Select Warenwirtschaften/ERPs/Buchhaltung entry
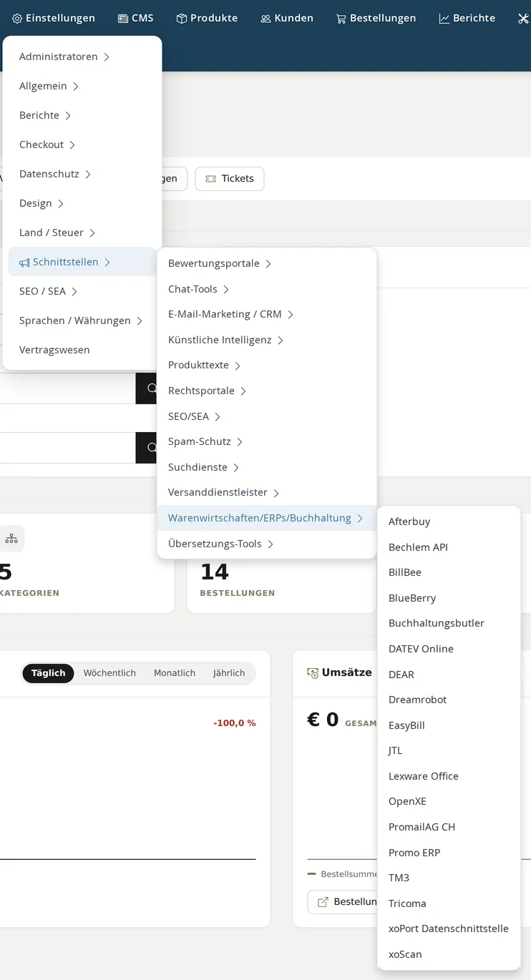531x980 pixels. 267,518
